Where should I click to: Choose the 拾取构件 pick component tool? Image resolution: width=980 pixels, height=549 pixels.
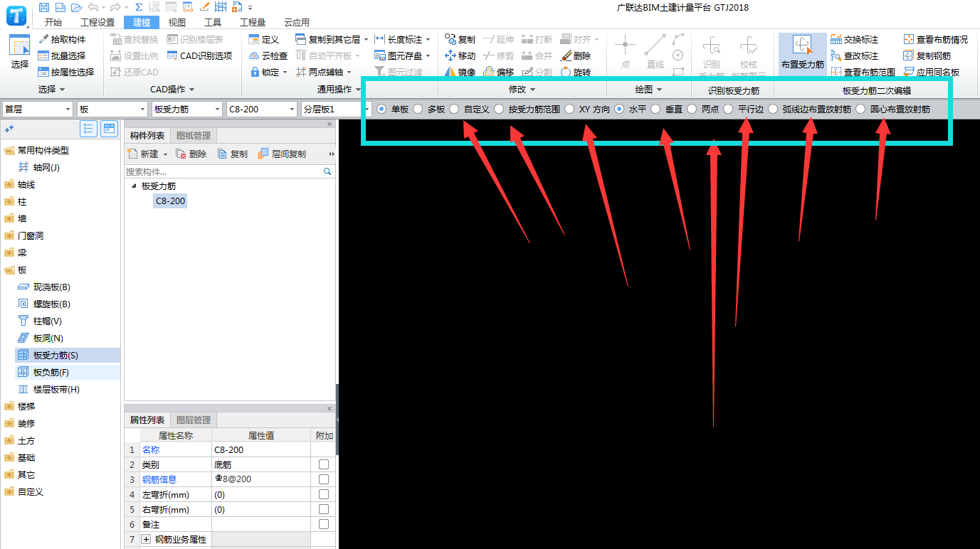pos(62,39)
